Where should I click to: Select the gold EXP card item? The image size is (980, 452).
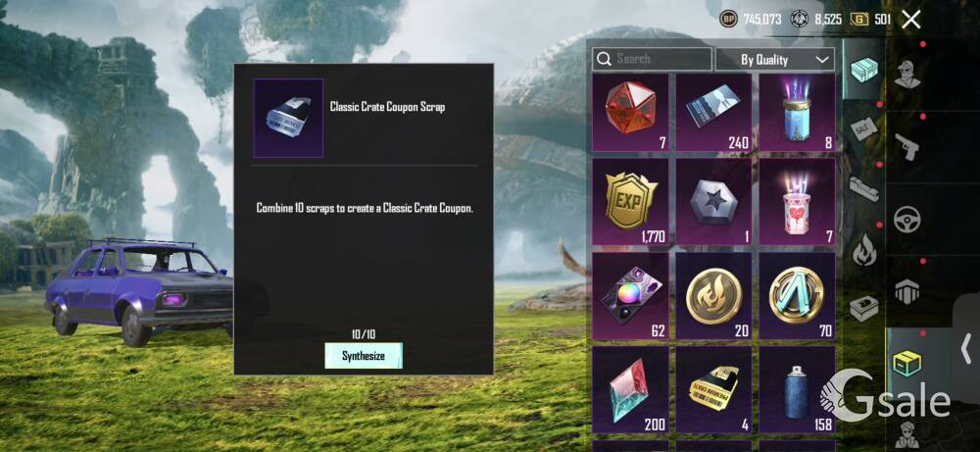tap(630, 201)
